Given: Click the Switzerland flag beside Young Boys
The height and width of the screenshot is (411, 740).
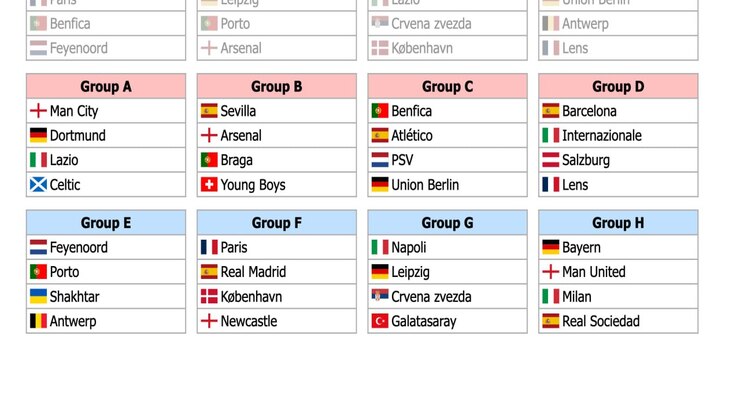Looking at the screenshot, I should pos(209,185).
